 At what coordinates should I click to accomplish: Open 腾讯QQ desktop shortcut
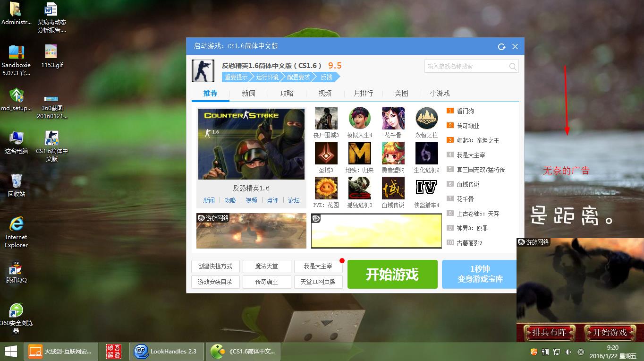click(x=17, y=268)
